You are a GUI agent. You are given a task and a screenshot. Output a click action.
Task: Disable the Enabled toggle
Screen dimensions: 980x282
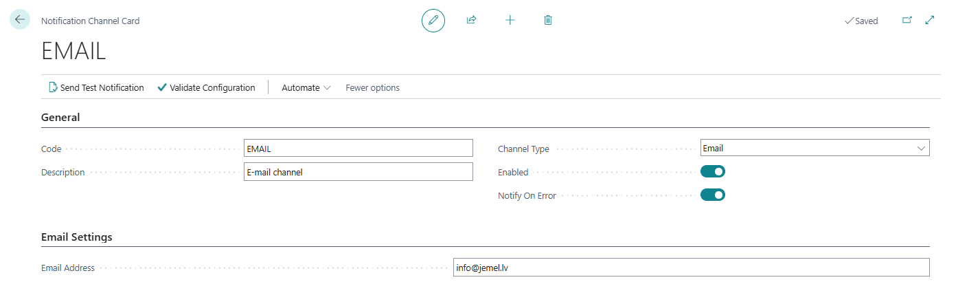point(712,172)
